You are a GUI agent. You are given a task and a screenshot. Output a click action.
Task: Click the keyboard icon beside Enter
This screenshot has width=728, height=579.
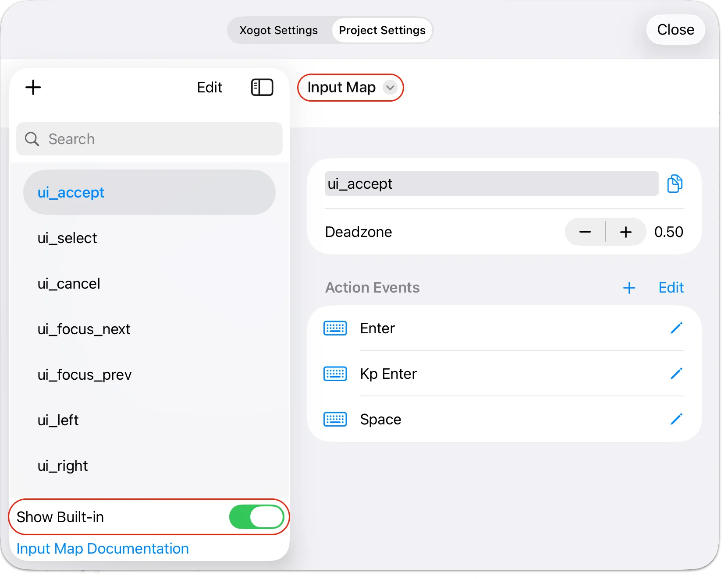[335, 328]
